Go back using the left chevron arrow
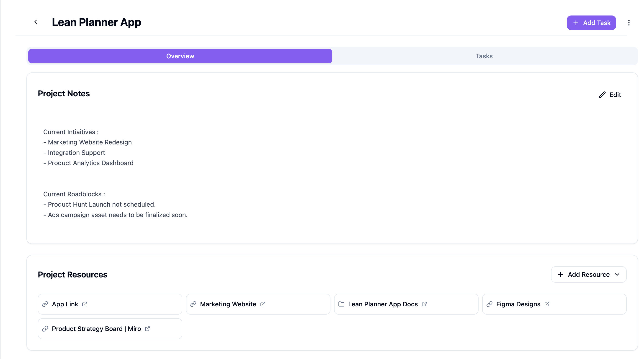 pyautogui.click(x=36, y=22)
